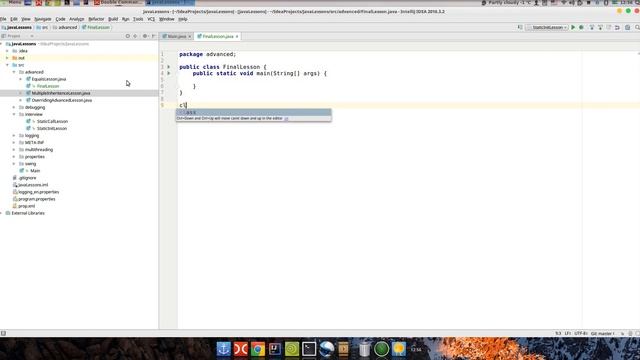640x360 pixels.
Task: Click run gutter arrow beside main method
Action: tap(168, 73)
